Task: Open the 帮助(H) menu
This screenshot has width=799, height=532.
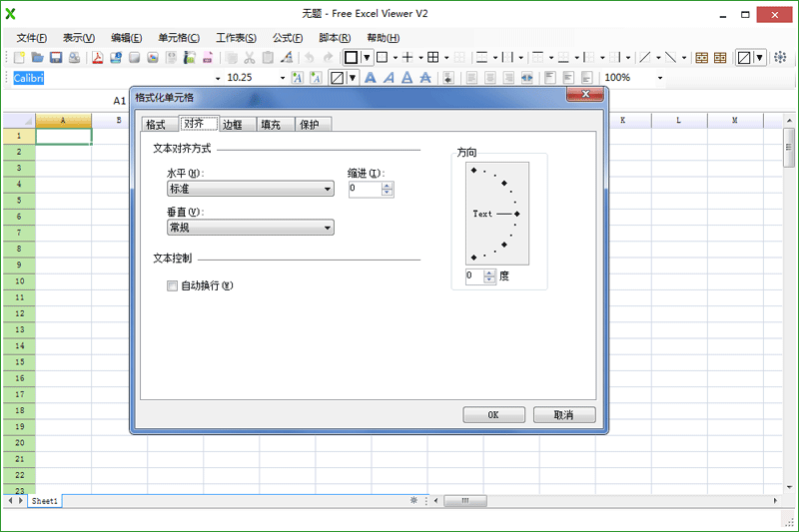Action: 384,38
